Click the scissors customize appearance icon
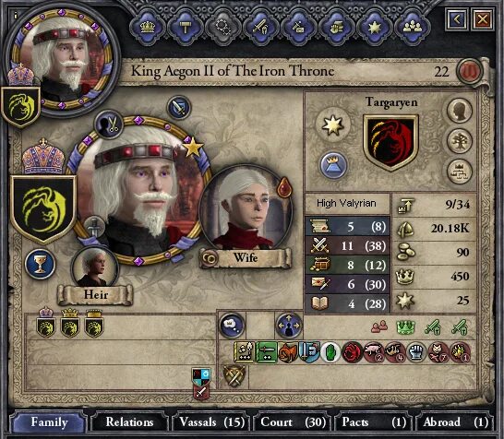This screenshot has height=439, width=504. pyautogui.click(x=109, y=125)
